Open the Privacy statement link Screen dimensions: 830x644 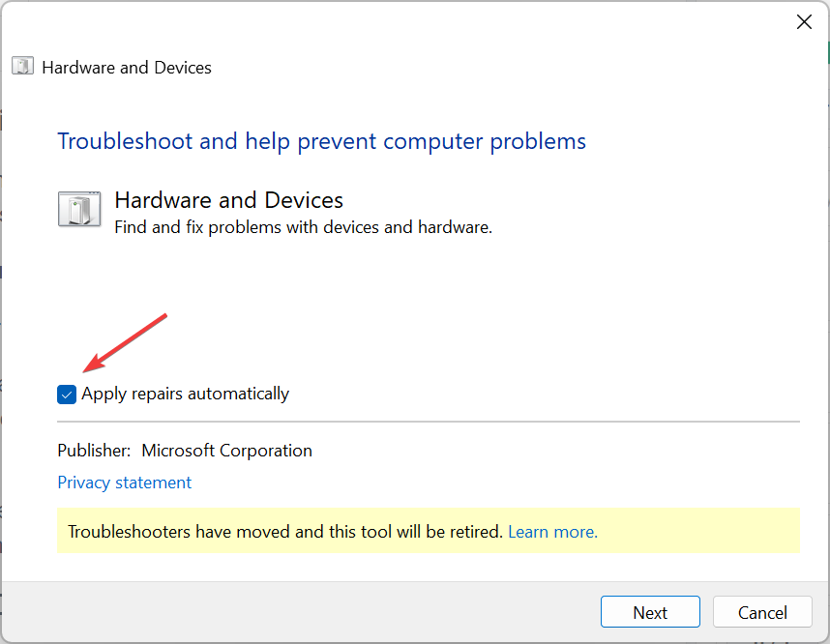(x=124, y=482)
